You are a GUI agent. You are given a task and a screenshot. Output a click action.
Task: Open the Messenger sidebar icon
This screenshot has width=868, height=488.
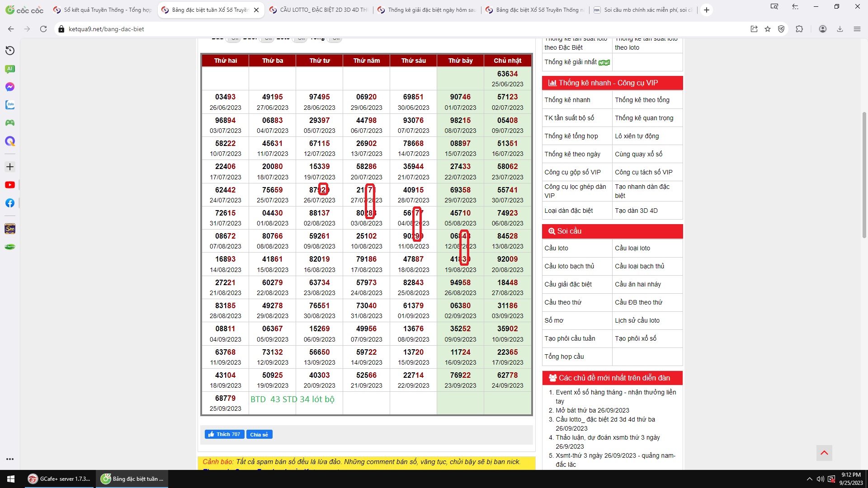10,87
